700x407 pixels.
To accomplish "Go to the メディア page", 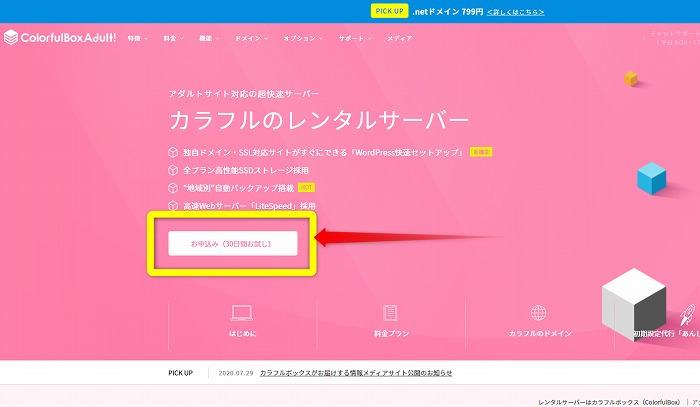I will click(x=399, y=38).
